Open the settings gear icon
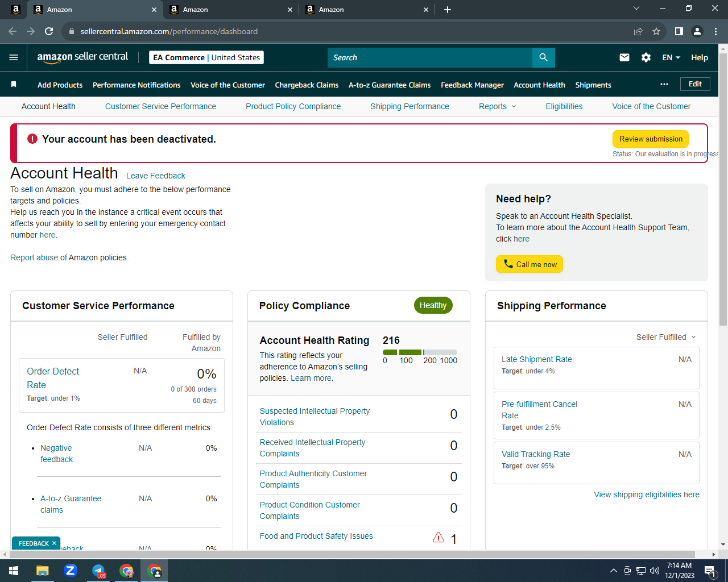Viewport: 728px width, 582px height. [646, 57]
